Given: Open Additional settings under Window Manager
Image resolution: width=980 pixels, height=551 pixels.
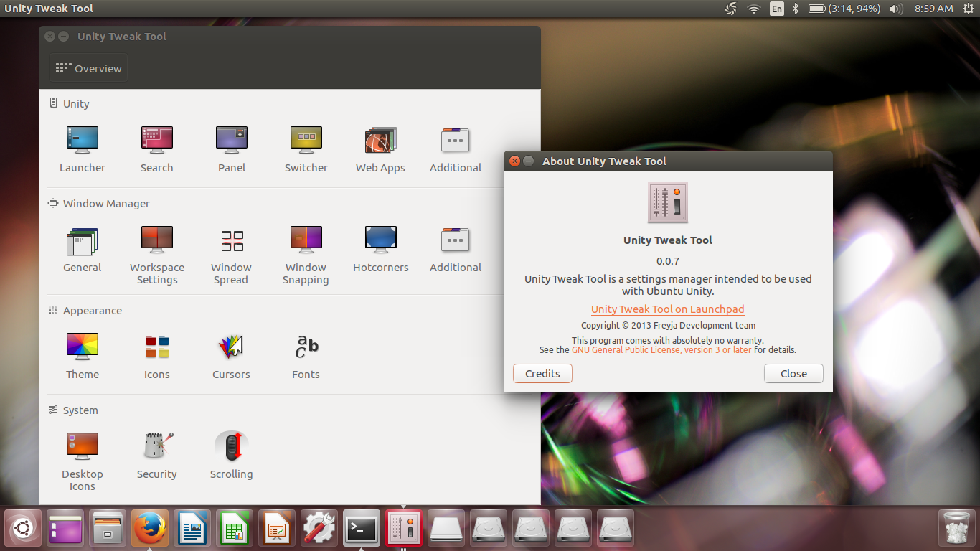Looking at the screenshot, I should pyautogui.click(x=456, y=249).
